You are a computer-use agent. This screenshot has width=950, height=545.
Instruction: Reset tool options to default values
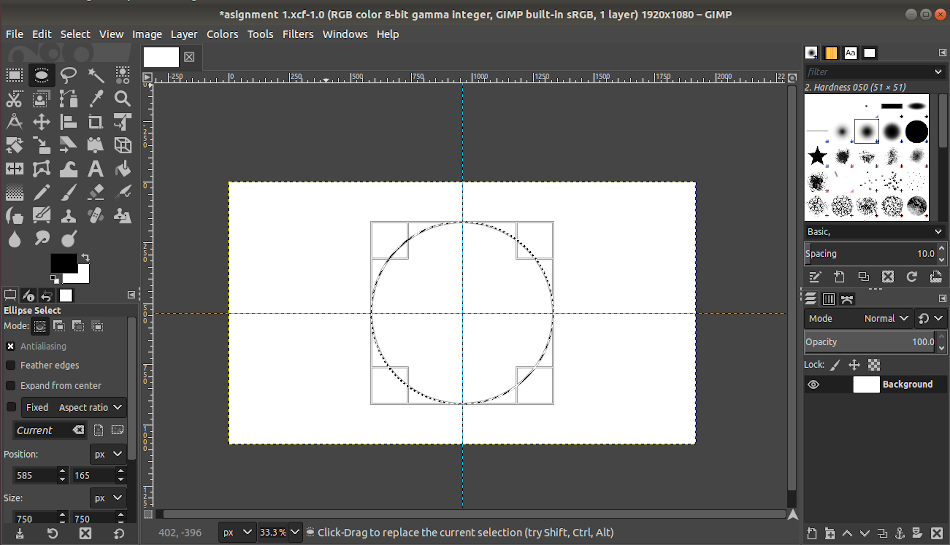[119, 533]
